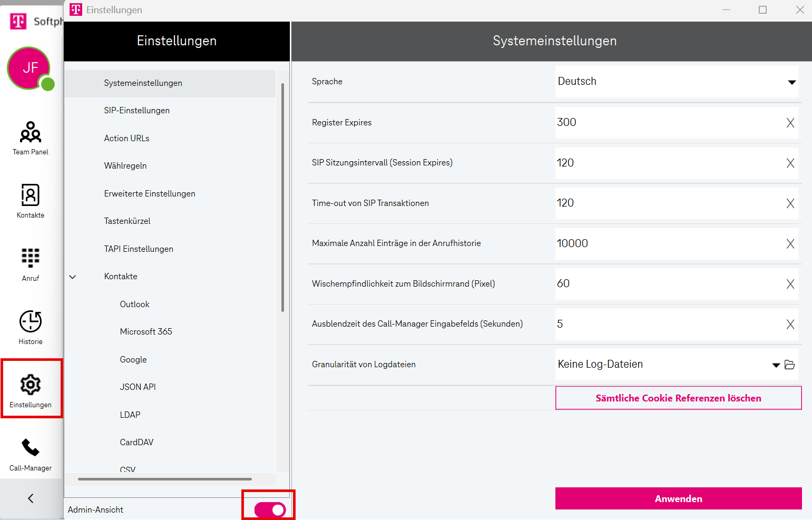Select SIP-Einstellungen in settings list
Image resolution: width=812 pixels, height=520 pixels.
136,111
